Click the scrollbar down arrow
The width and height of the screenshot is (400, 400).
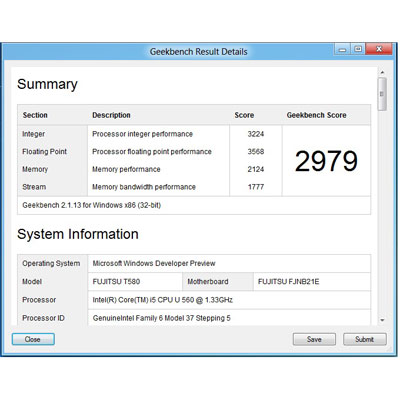click(382, 320)
